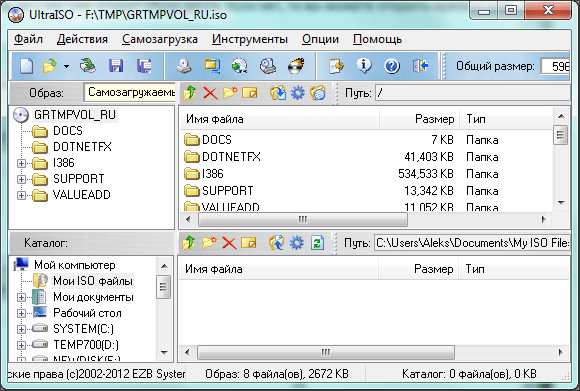Click the add-to-image icon in catalog toolbar
Screen dimensions: 580x391
[x=277, y=243]
